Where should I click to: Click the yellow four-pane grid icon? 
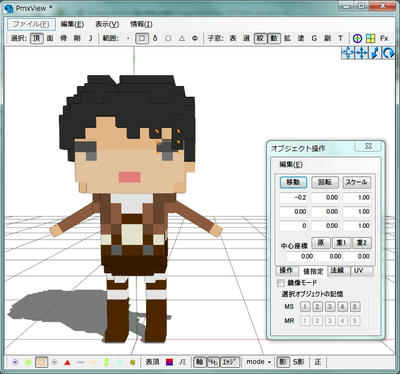[x=371, y=38]
